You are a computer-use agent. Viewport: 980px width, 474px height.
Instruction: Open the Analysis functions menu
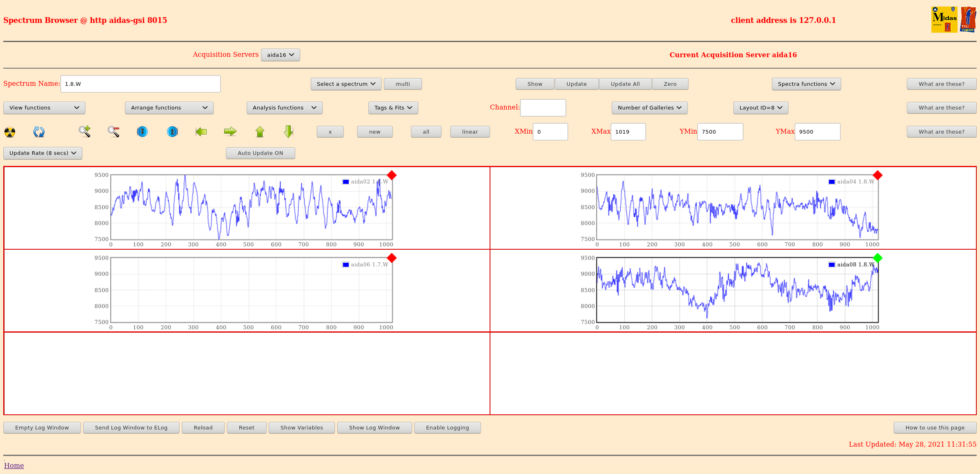[284, 108]
